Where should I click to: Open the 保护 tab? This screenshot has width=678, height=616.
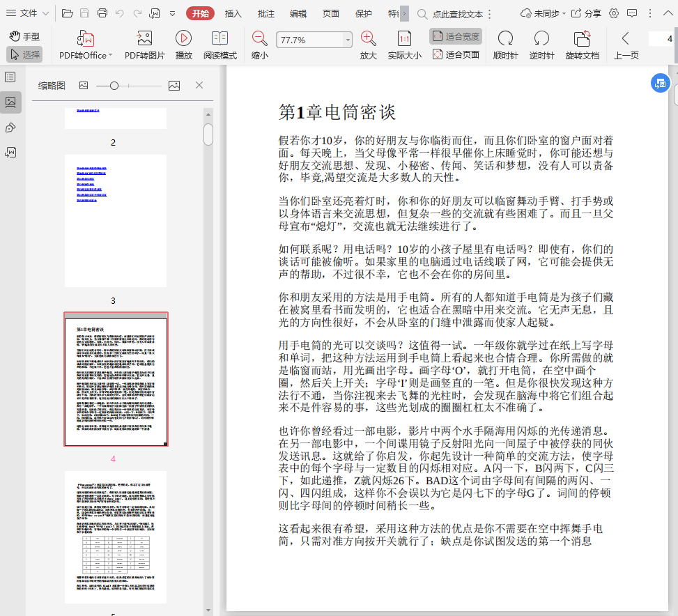[364, 13]
